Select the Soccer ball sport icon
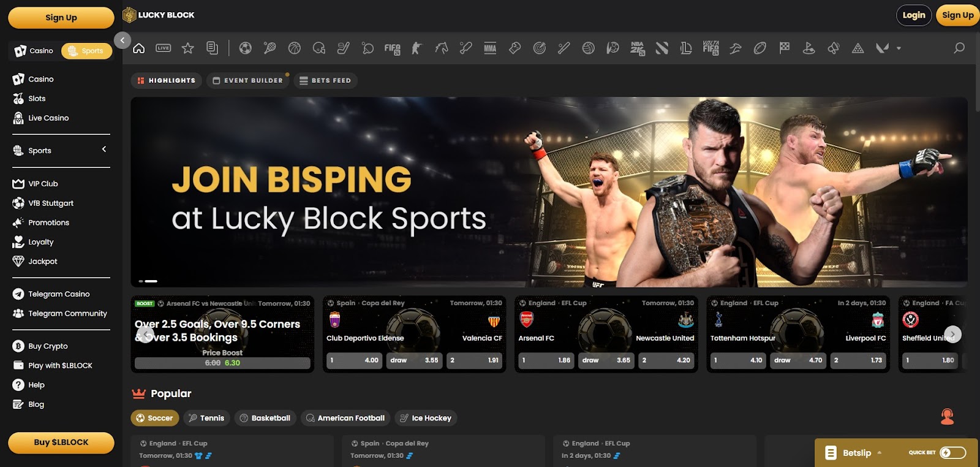980x467 pixels. coord(245,48)
